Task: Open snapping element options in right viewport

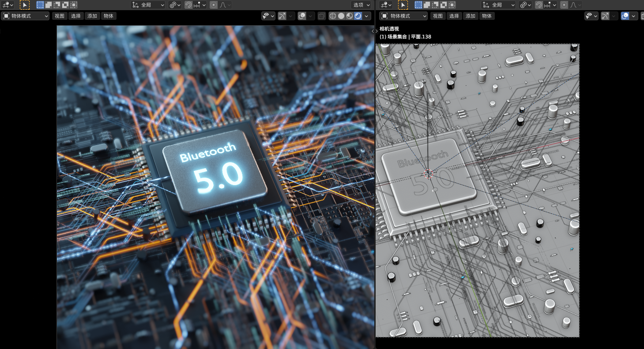Action: pyautogui.click(x=550, y=5)
